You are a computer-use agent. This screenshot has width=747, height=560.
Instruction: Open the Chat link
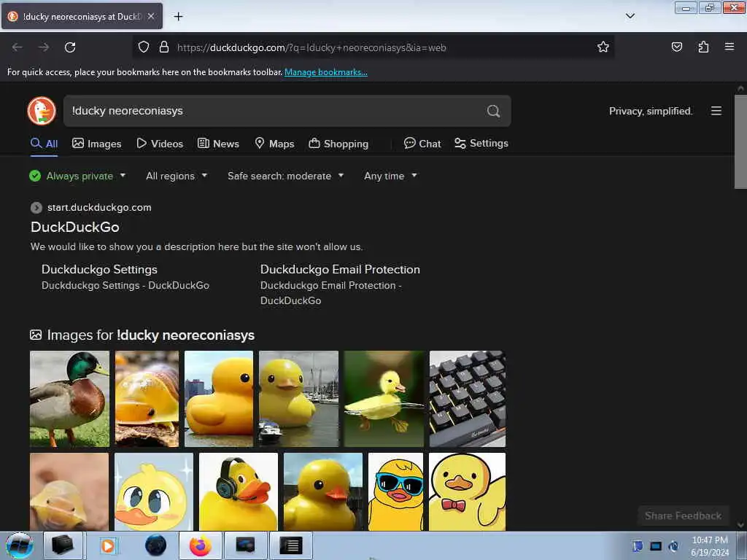coord(422,144)
